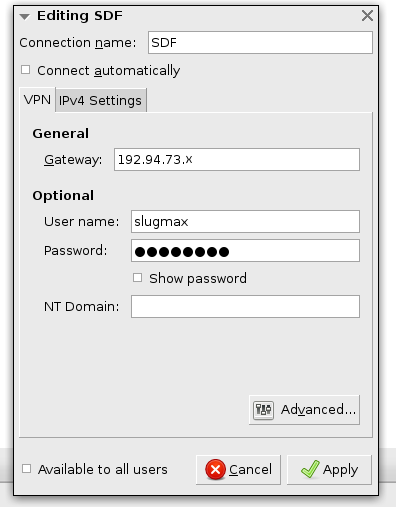
Task: Toggle the Show password checkbox
Action: 137,278
